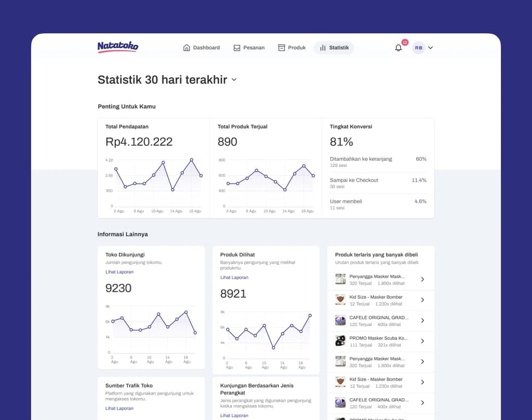Open the RB profile avatar
The width and height of the screenshot is (532, 420).
coord(419,48)
